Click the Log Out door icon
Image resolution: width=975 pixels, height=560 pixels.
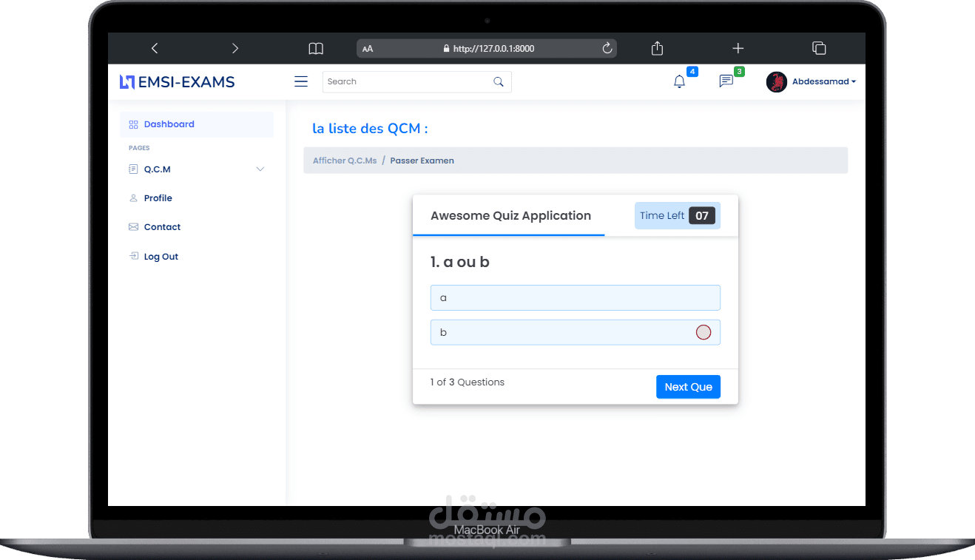[x=133, y=256]
